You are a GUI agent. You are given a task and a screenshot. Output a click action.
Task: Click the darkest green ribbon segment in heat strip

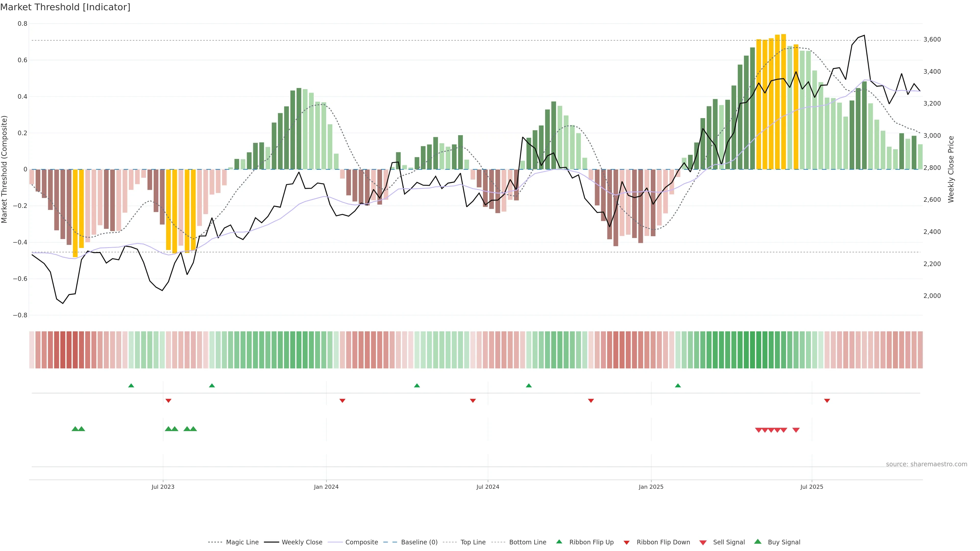[x=758, y=349]
